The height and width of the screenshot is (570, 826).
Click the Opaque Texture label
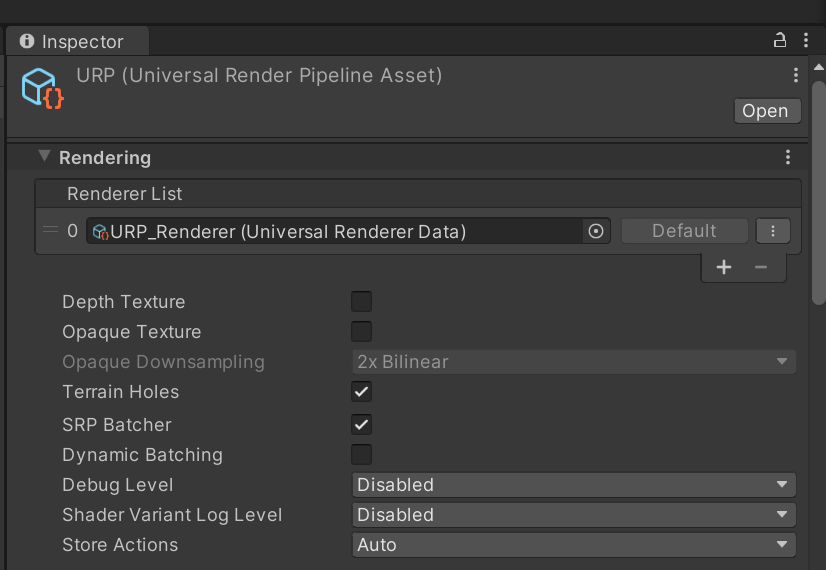(132, 332)
